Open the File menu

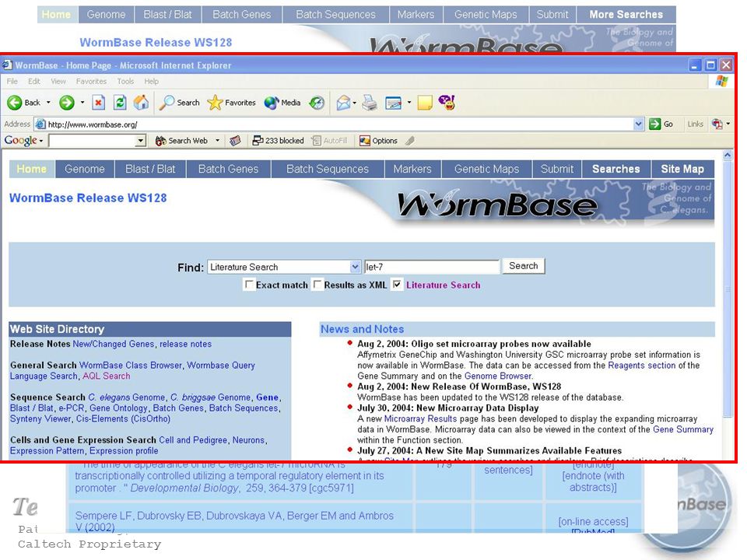(12, 82)
